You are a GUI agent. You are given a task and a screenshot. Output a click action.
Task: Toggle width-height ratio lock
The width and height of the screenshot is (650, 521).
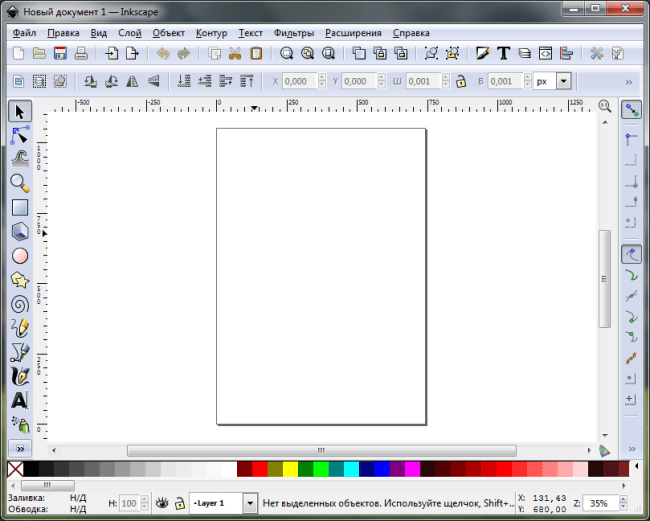click(x=460, y=82)
